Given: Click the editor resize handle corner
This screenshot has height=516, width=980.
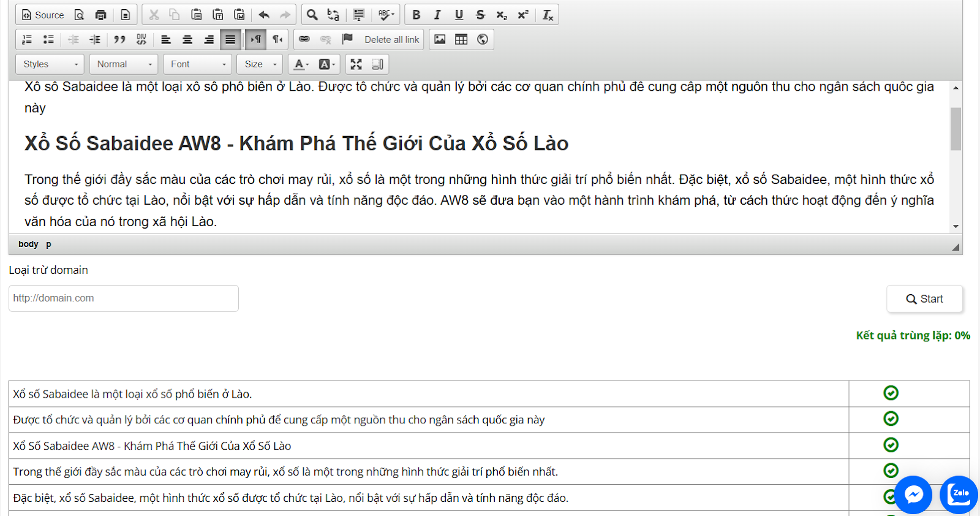Looking at the screenshot, I should (x=956, y=247).
